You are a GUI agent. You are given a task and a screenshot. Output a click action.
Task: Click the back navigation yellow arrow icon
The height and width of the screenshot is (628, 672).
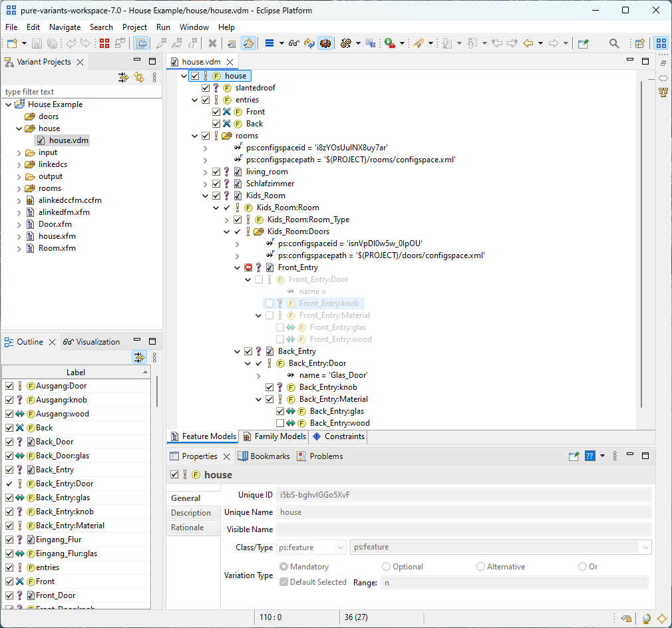pyautogui.click(x=529, y=43)
